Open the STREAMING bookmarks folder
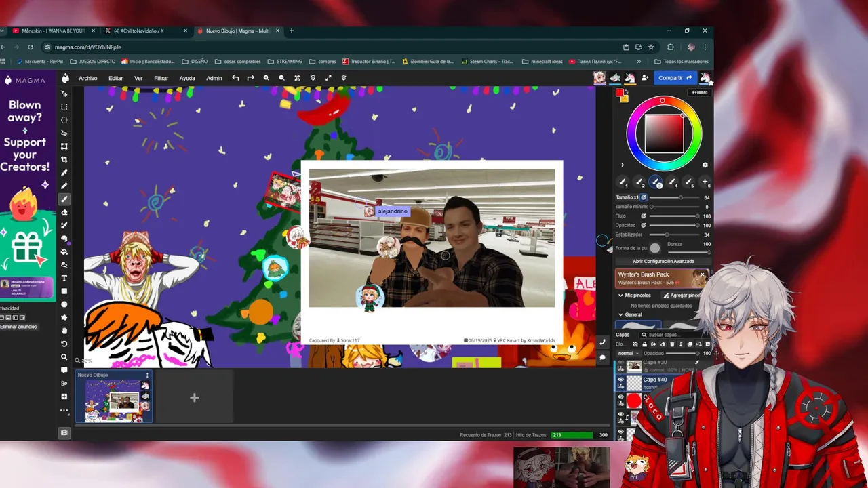The image size is (868, 488). (285, 61)
